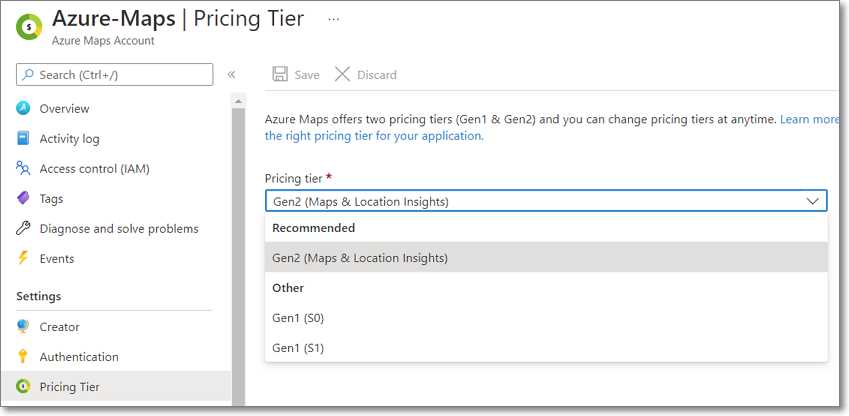Open the ellipsis more options menu
849x416 pixels.
click(x=334, y=19)
